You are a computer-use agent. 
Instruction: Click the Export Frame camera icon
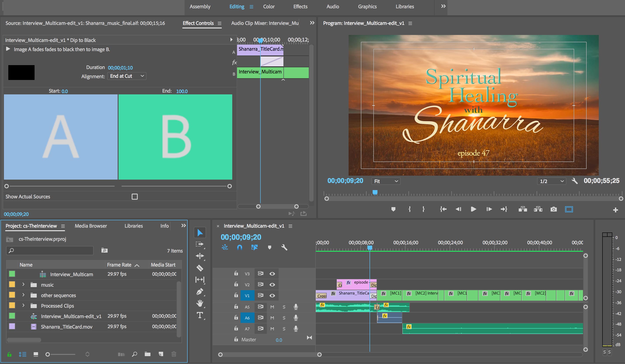point(553,209)
